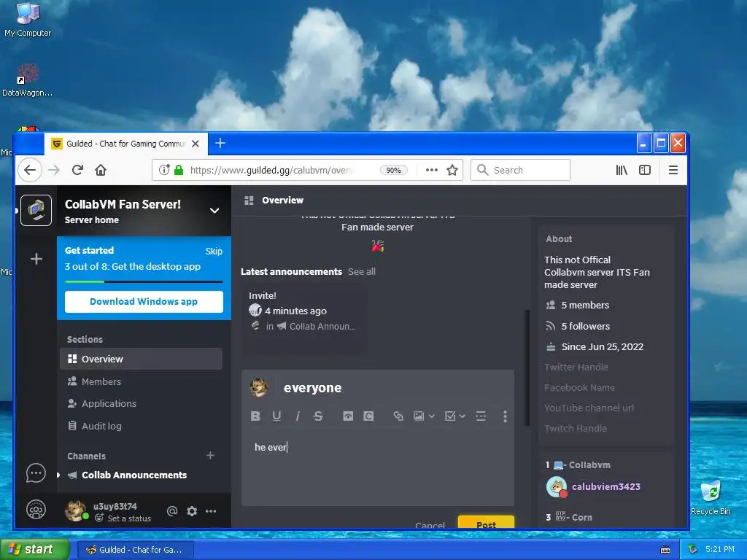Bookmark this page with star
Viewport: 747px width, 560px height.
[452, 170]
